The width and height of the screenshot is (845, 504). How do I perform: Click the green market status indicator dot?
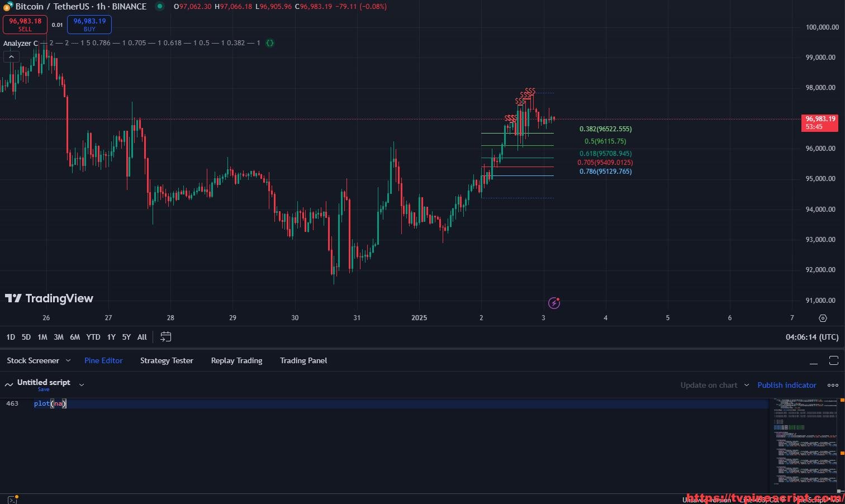160,7
